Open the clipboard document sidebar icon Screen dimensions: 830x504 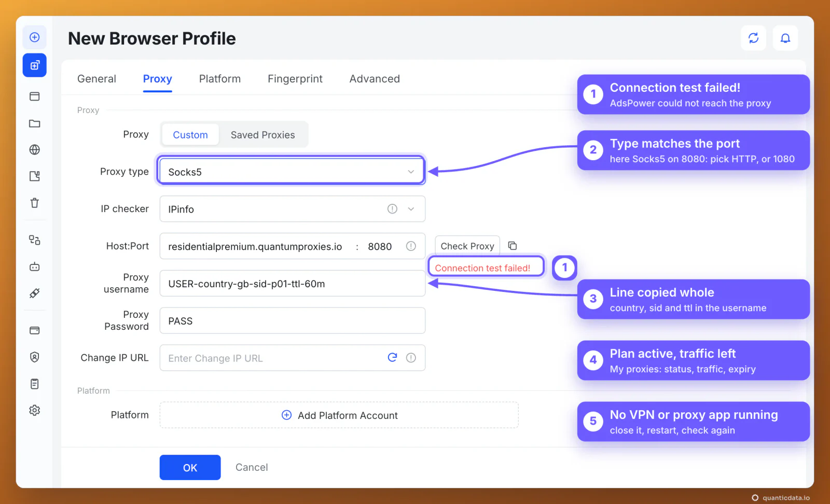coord(35,384)
